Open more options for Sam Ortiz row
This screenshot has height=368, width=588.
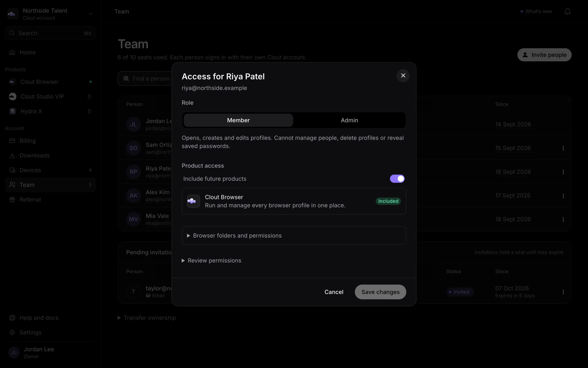pyautogui.click(x=563, y=148)
